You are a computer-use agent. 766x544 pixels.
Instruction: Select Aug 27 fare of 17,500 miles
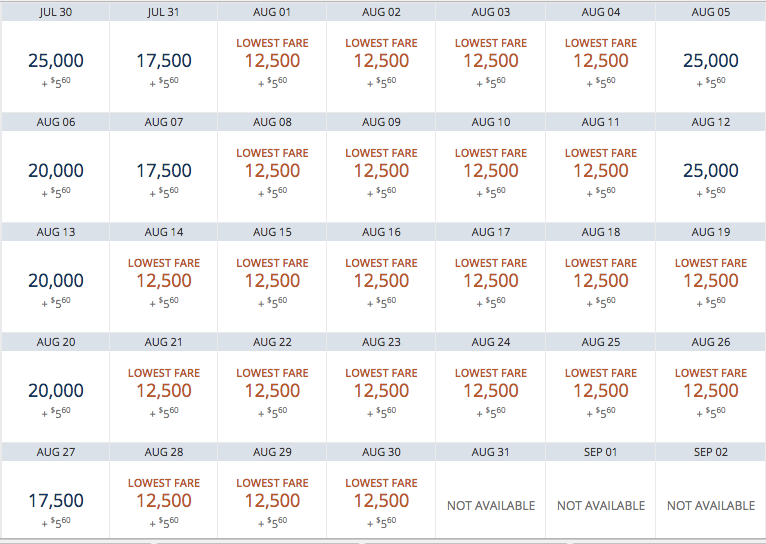56,500
